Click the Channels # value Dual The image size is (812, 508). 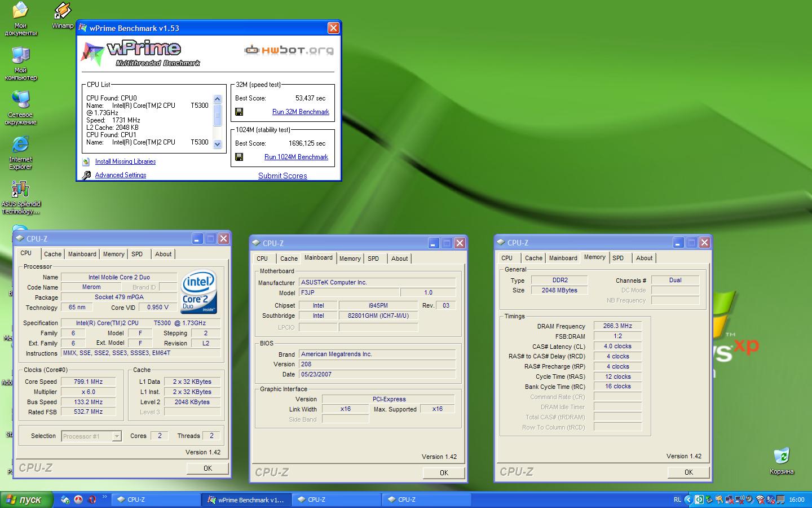pyautogui.click(x=675, y=280)
